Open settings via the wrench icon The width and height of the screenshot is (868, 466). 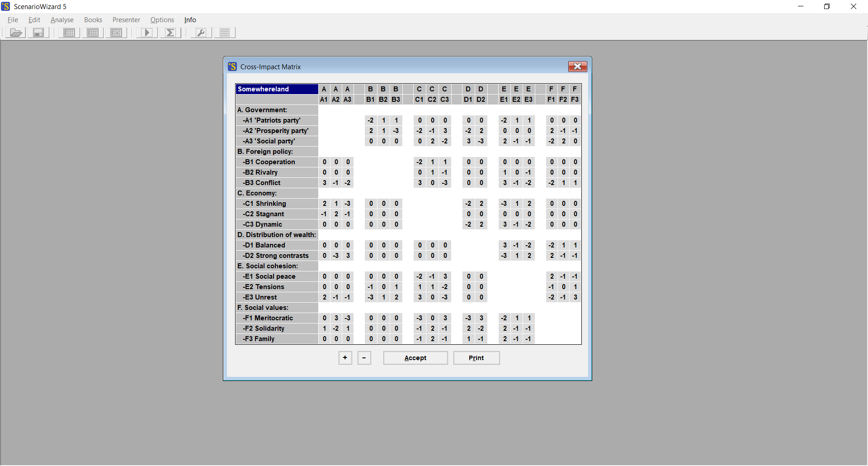coord(201,33)
